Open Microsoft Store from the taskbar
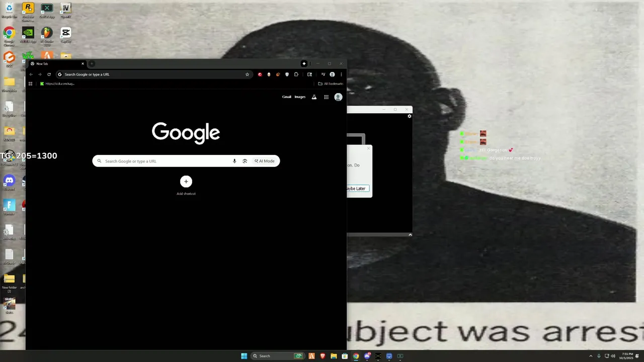Screen dimensions: 644x362 pos(345,356)
